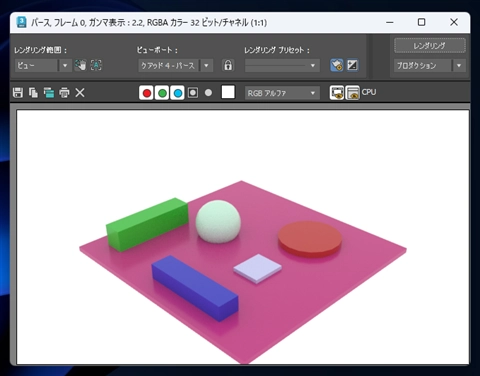
Task: Open the レンダリング プリセット dropdown
Action: pyautogui.click(x=282, y=65)
